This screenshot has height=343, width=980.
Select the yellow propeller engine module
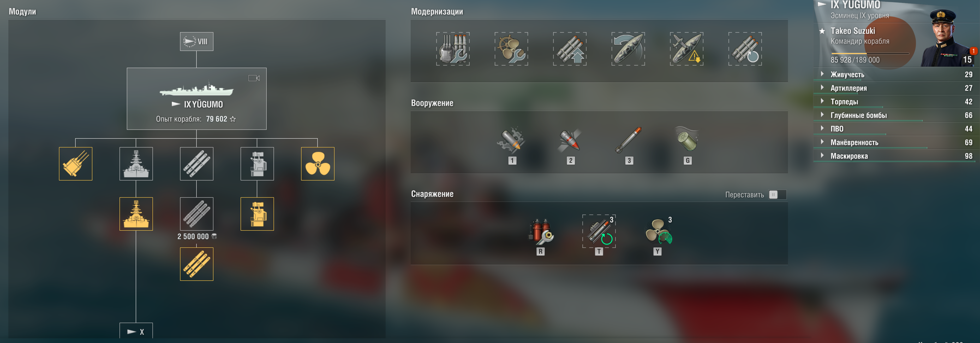(x=318, y=164)
